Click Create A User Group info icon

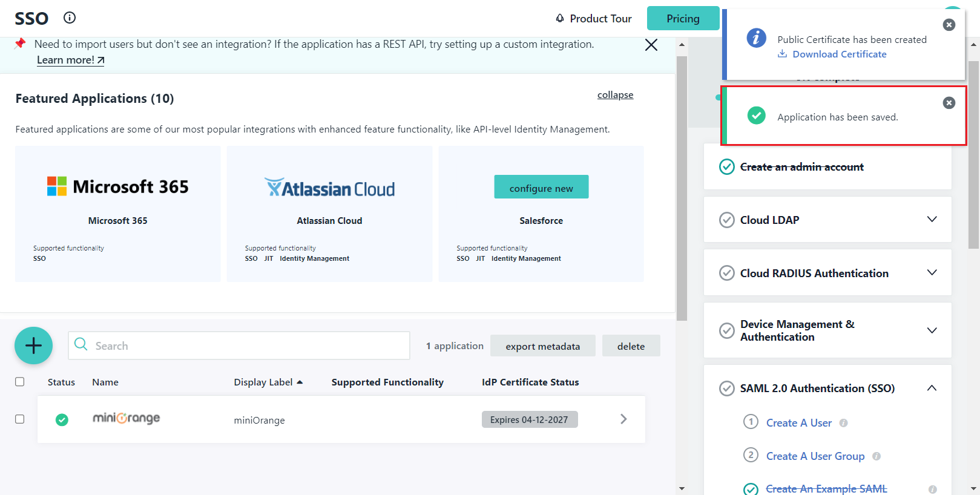click(x=876, y=456)
